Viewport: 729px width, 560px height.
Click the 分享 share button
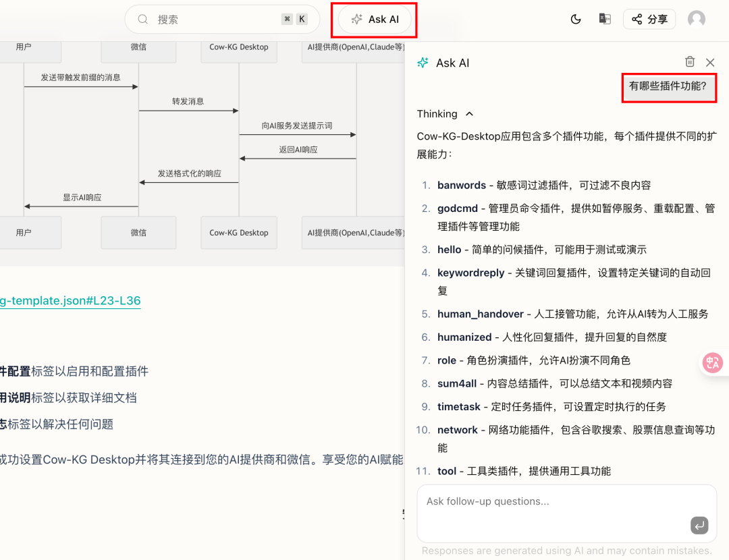coord(649,19)
